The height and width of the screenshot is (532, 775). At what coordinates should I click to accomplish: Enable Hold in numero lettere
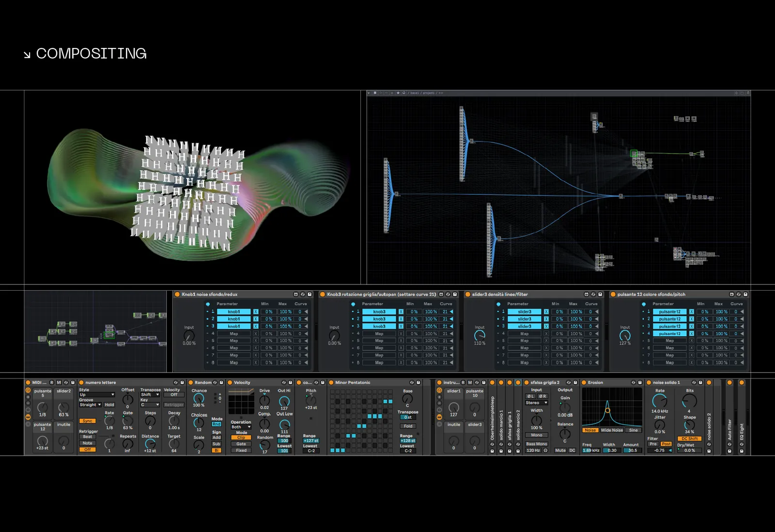point(109,405)
